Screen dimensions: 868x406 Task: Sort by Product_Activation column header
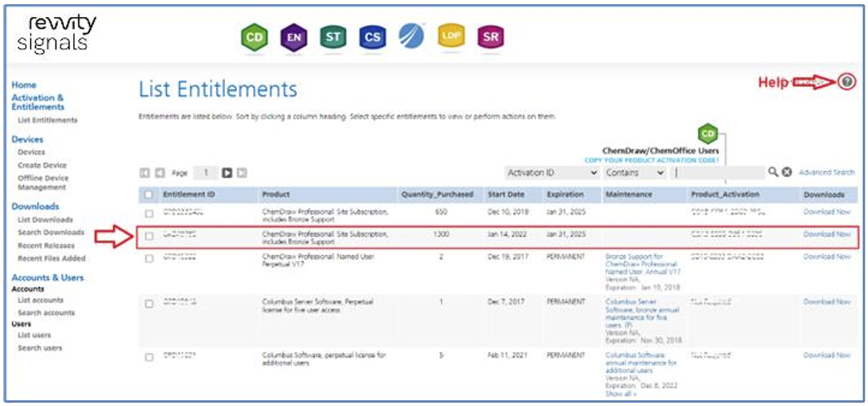[723, 195]
